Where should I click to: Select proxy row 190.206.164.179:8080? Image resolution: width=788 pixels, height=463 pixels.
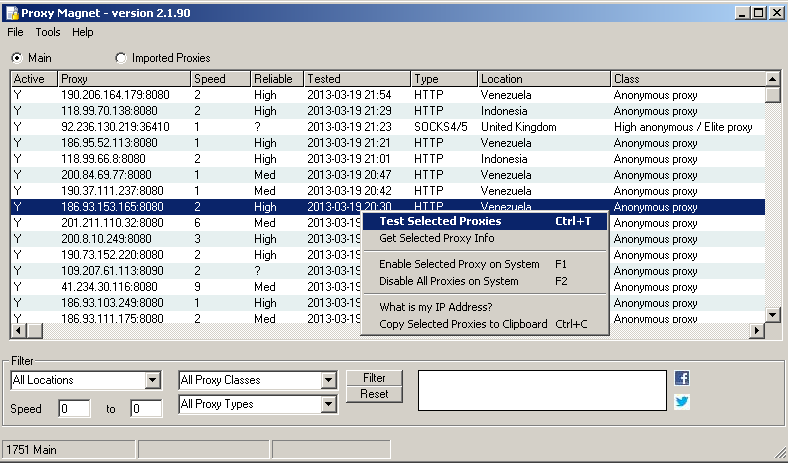(x=388, y=95)
